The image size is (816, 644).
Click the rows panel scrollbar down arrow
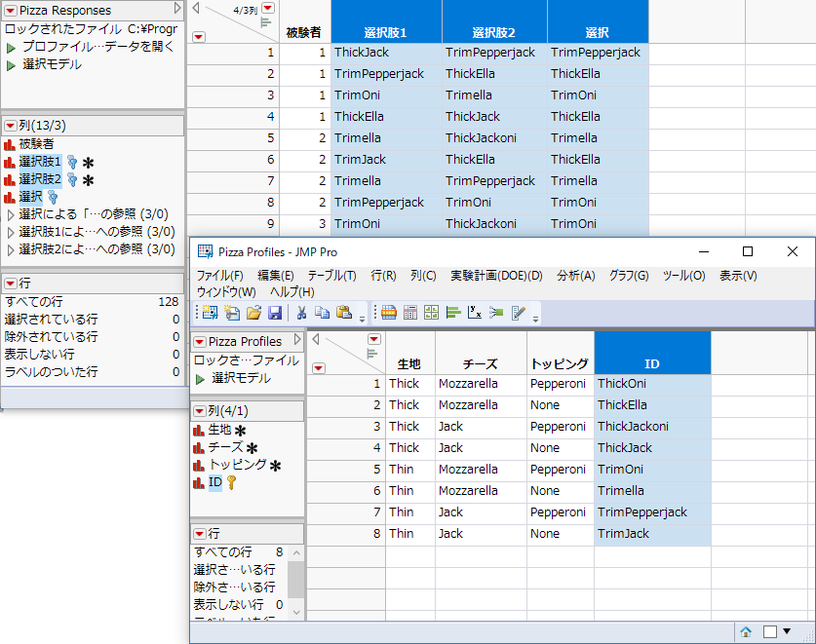295,614
